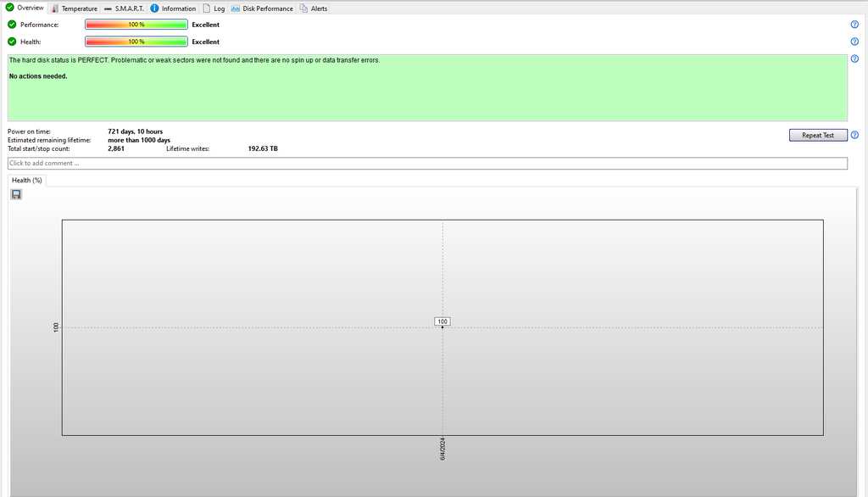
Task: Switch to the Information tab
Action: [173, 8]
